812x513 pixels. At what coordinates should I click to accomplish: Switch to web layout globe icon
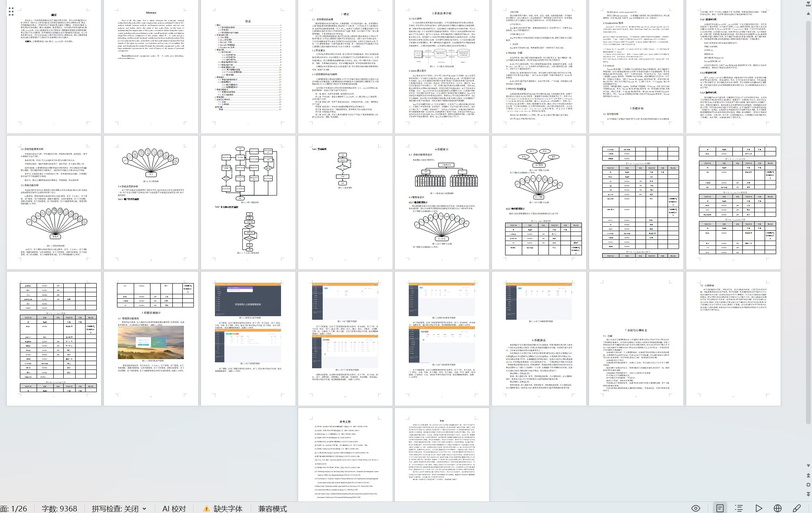[x=777, y=508]
